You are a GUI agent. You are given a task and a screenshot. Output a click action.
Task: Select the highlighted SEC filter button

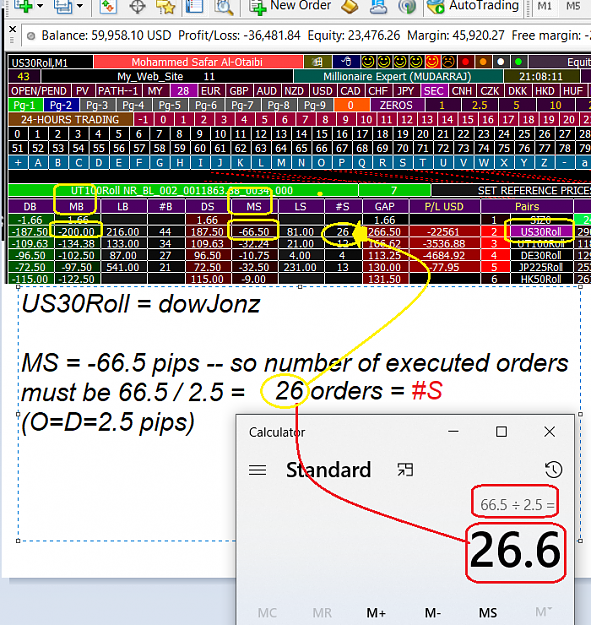(434, 90)
